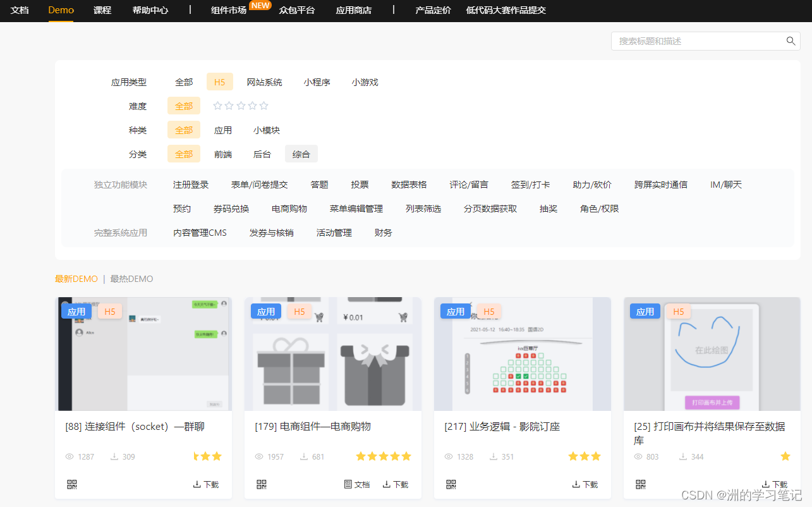This screenshot has width=812, height=507.
Task: Click the single star rating of demo [25]
Action: [x=785, y=456]
